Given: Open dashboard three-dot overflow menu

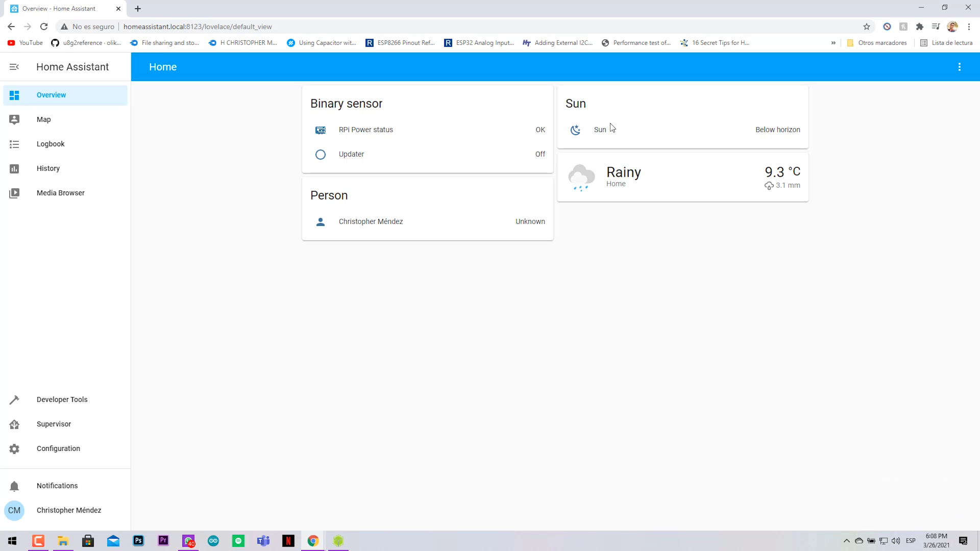Looking at the screenshot, I should coord(959,67).
